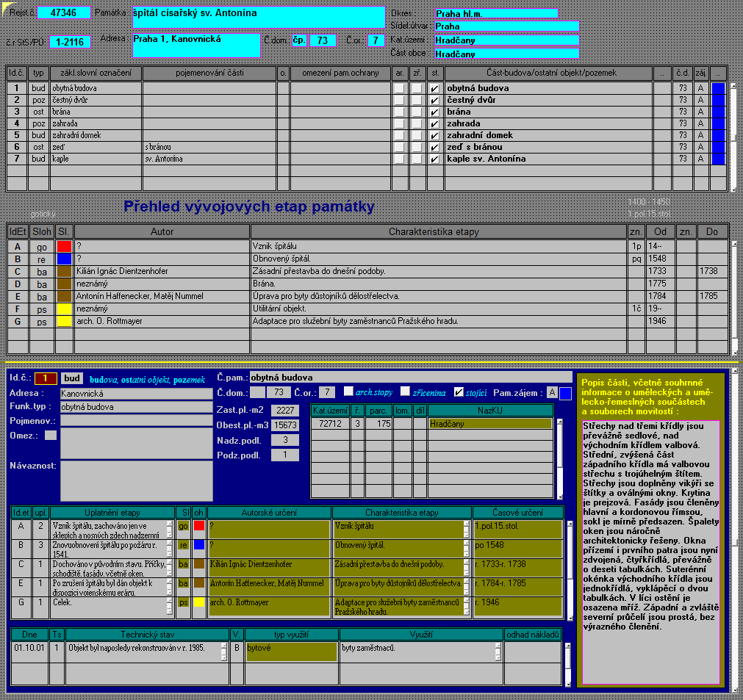Click the 'Technický stav' column header
This screenshot has width=743, height=700.
[x=148, y=634]
